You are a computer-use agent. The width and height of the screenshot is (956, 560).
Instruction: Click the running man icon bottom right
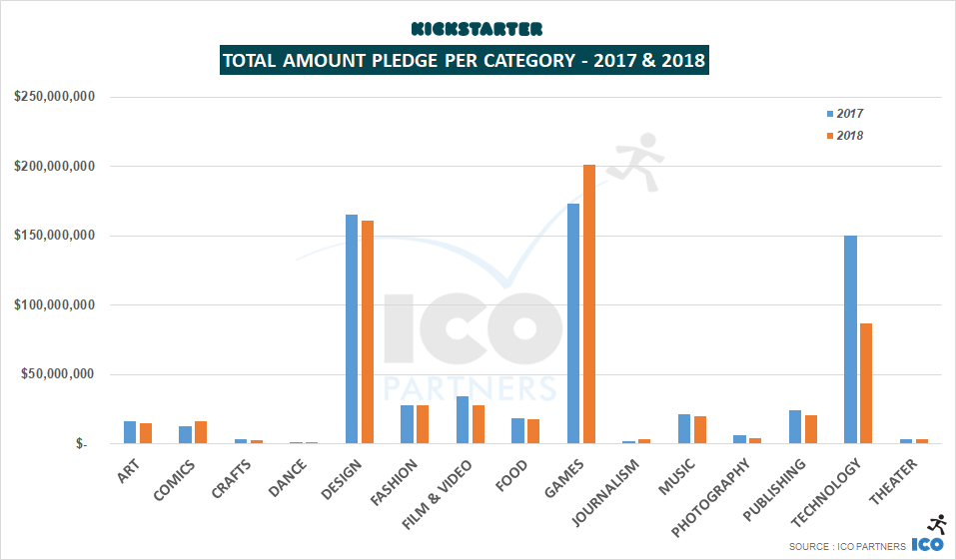(936, 523)
